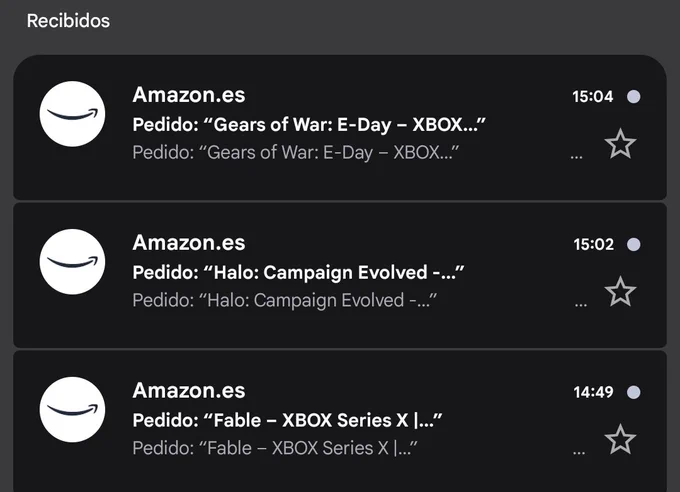Star the Gears of War order email
The image size is (680, 492).
pyautogui.click(x=620, y=144)
